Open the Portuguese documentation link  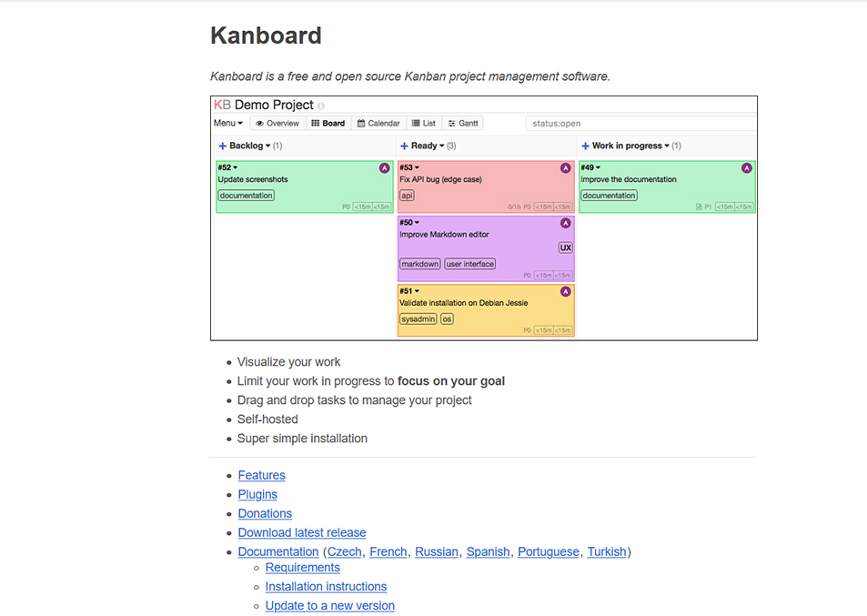(549, 552)
